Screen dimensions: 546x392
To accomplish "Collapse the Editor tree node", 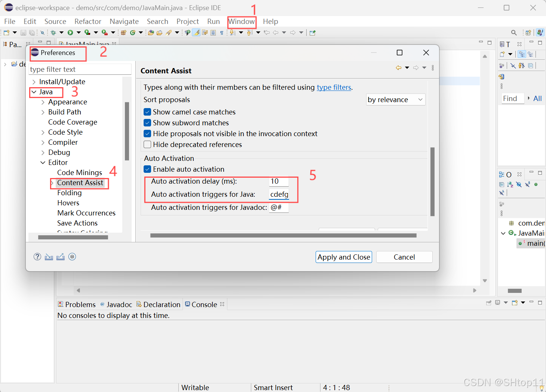I will coord(43,163).
